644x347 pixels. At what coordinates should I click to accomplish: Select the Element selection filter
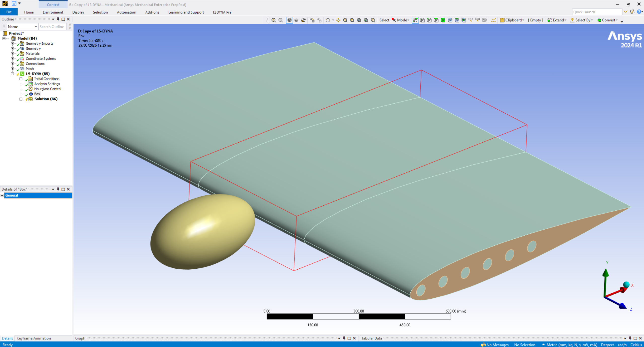[x=464, y=20]
